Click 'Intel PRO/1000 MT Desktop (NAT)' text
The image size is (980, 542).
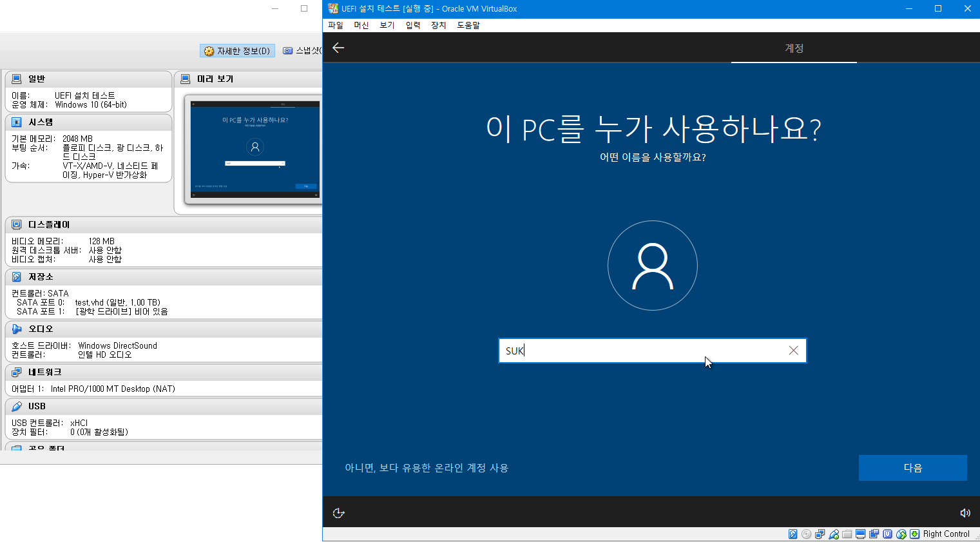tap(113, 389)
